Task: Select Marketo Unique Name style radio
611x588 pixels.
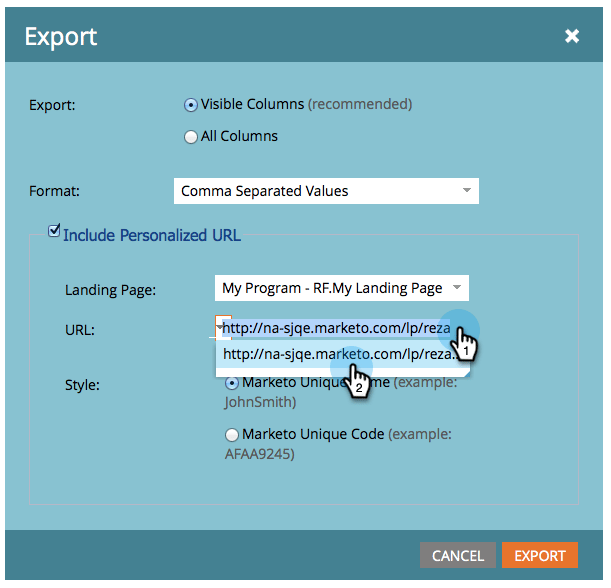Action: point(231,383)
